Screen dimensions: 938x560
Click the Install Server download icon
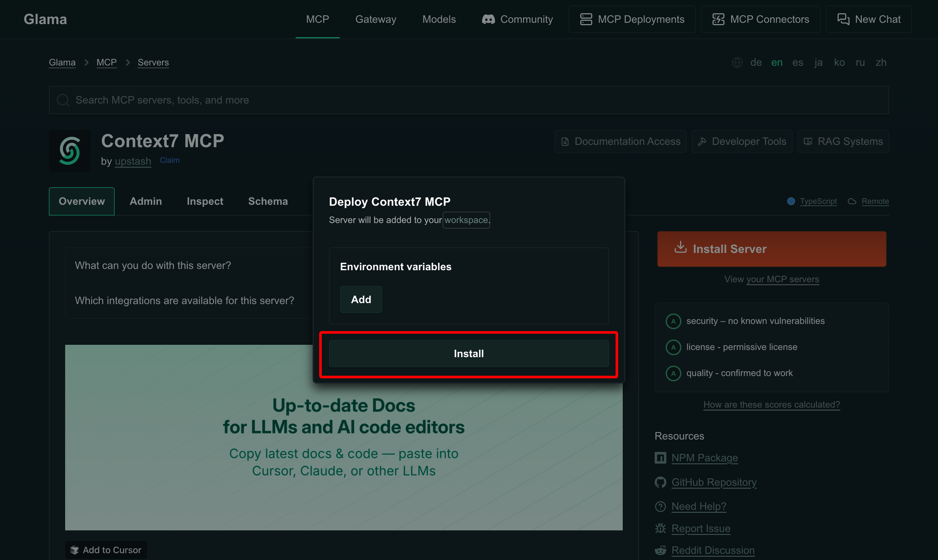[680, 248]
